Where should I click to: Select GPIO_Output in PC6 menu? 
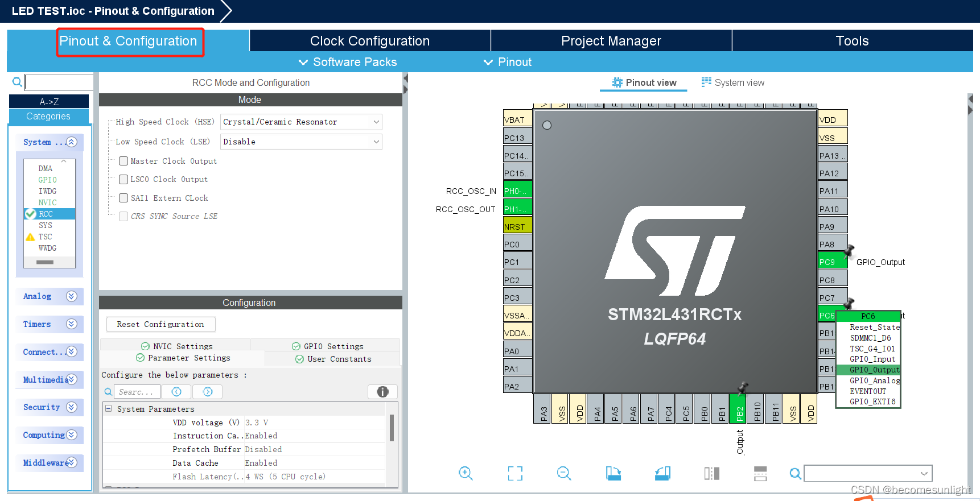[868, 370]
